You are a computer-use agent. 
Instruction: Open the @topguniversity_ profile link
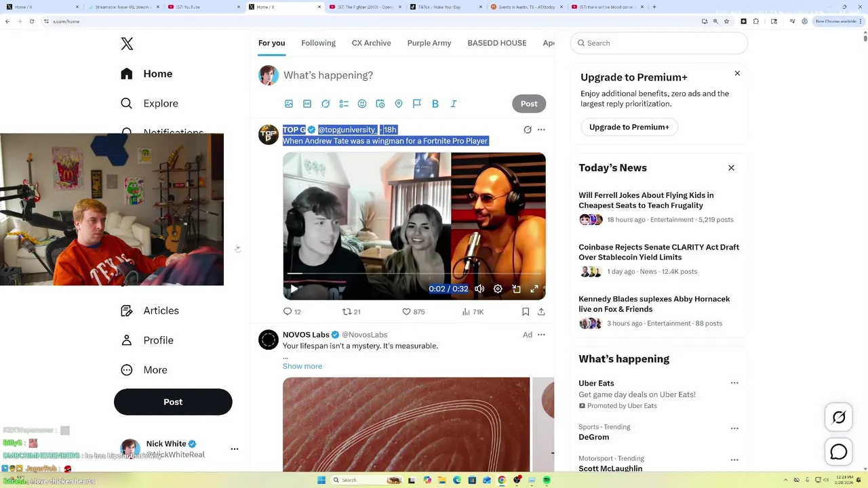[x=348, y=129]
